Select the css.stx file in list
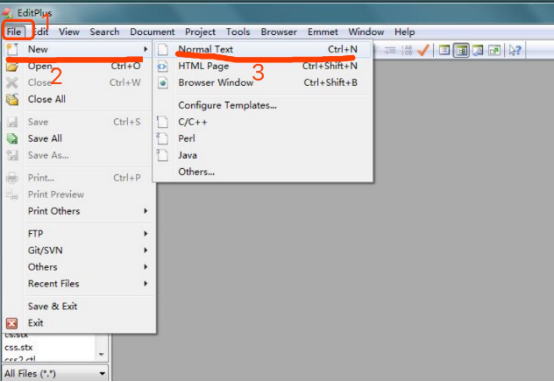 point(19,348)
